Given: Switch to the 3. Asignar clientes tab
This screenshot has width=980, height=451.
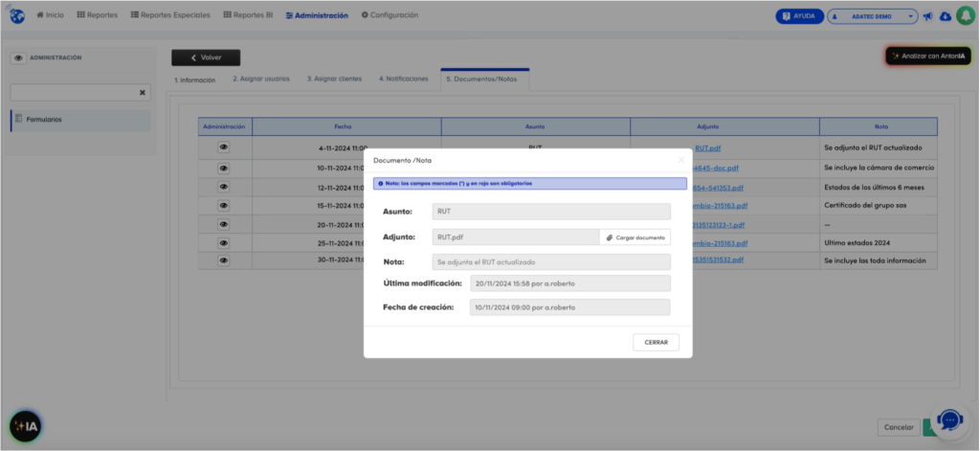Looking at the screenshot, I should click(334, 79).
